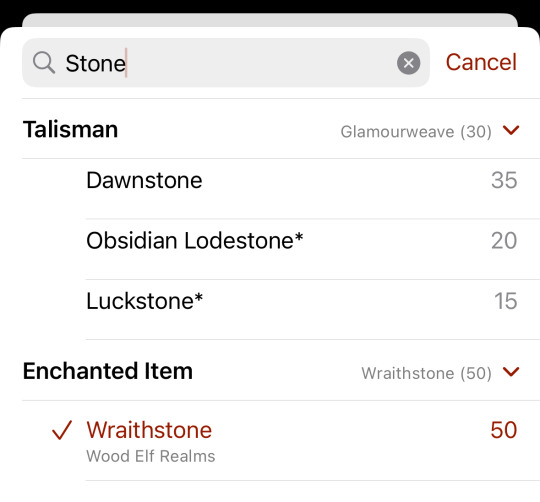
Task: Click the Enchanted Item section header
Action: (108, 371)
